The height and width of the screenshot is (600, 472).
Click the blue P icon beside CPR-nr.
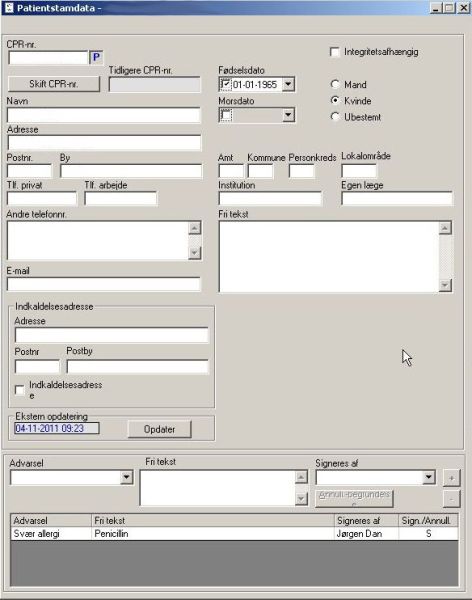point(96,57)
